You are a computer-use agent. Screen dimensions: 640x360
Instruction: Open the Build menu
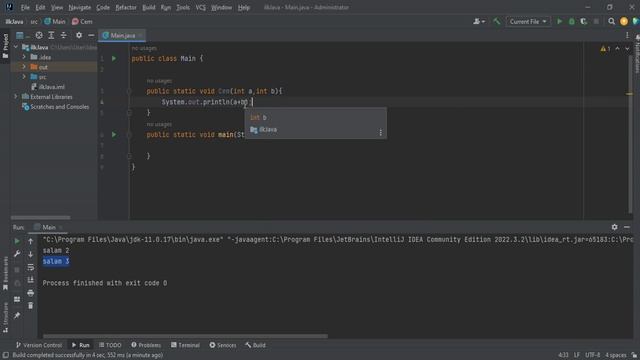pos(149,7)
